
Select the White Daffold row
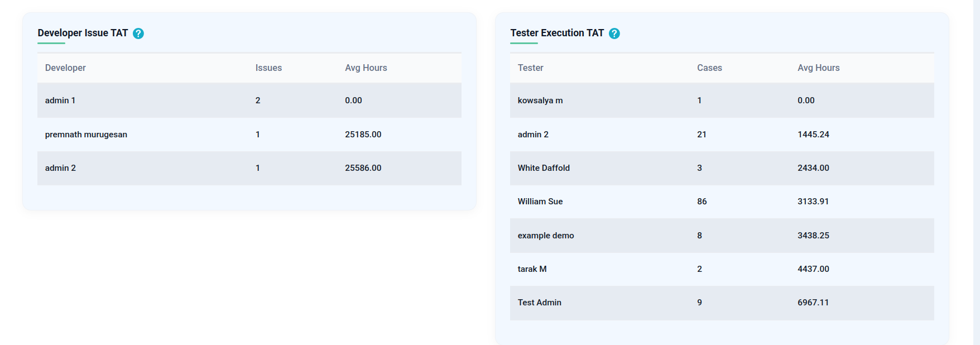(x=722, y=168)
